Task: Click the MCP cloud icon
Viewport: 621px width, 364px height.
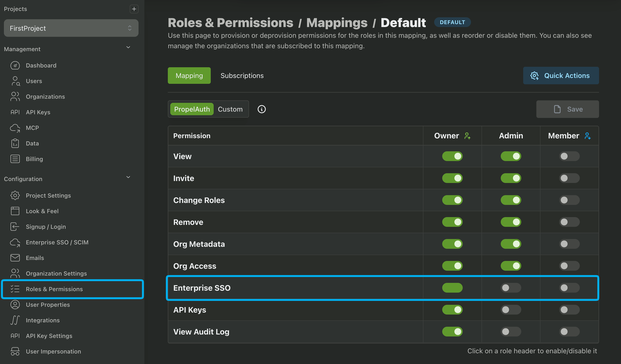Action: [15, 128]
